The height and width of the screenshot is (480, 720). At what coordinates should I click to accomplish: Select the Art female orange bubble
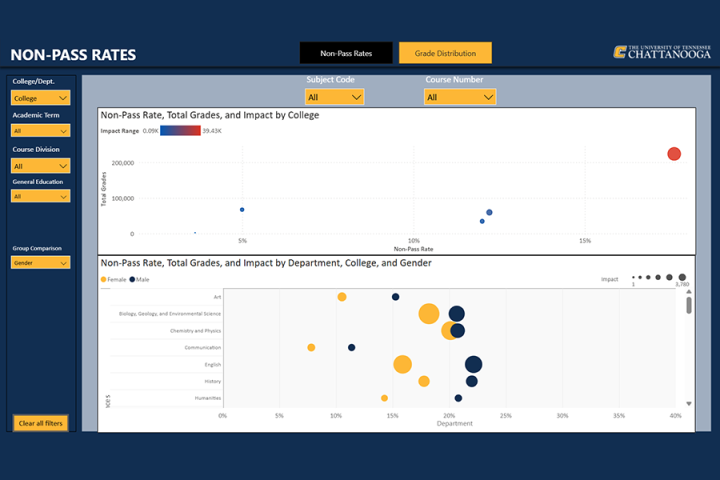pyautogui.click(x=342, y=297)
